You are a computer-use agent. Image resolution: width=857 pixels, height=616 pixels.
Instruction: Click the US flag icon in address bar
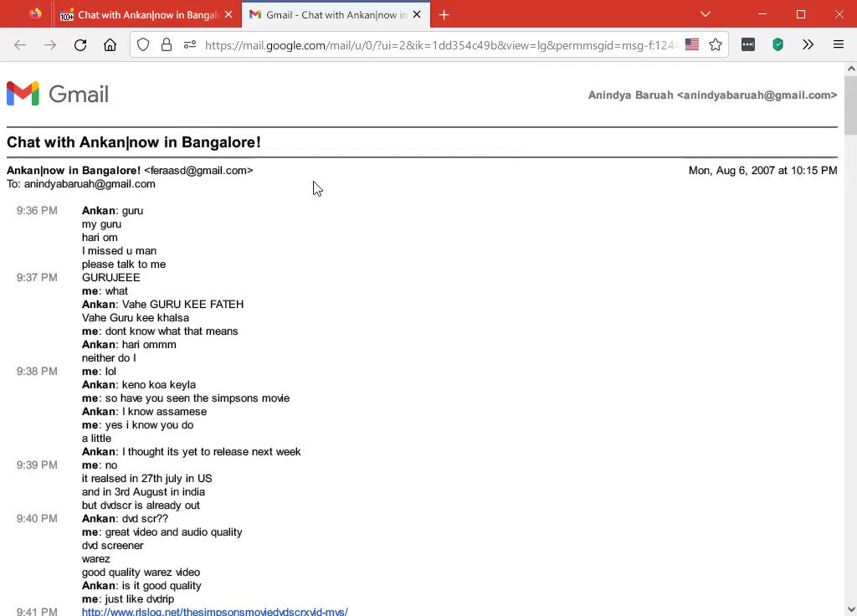pyautogui.click(x=691, y=45)
